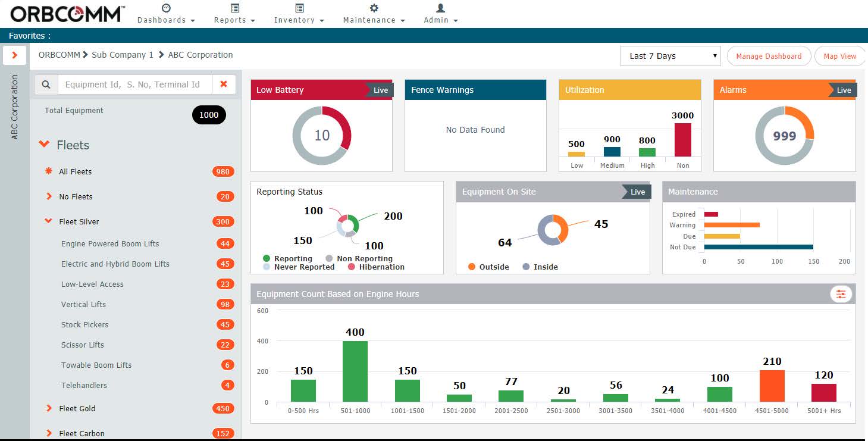Viewport: 868px width, 441px height.
Task: Switch to Map View
Action: 839,56
